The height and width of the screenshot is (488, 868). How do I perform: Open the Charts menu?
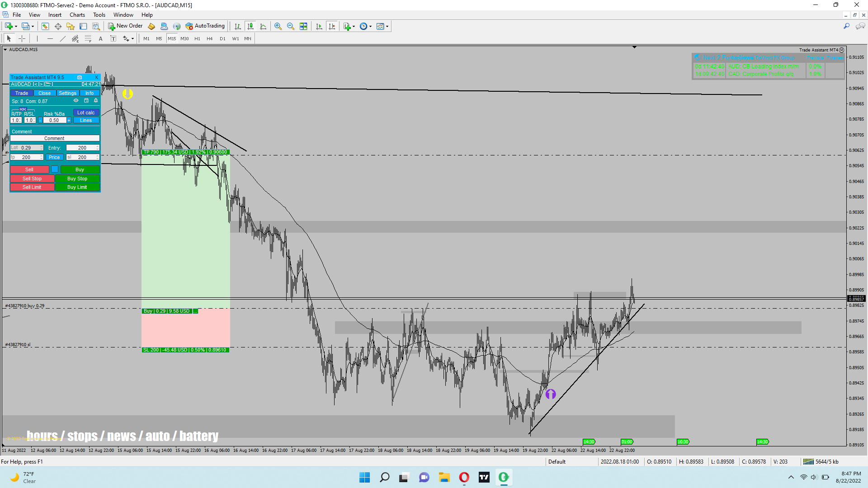(x=77, y=15)
